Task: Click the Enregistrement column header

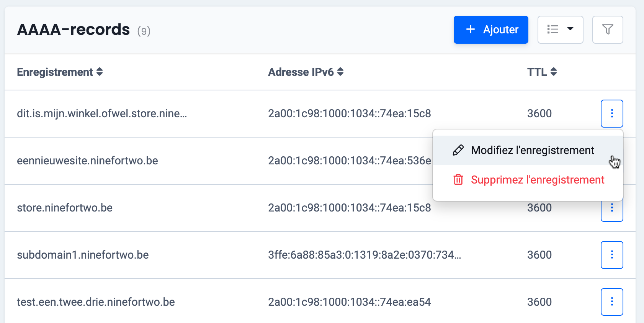Action: 55,72
